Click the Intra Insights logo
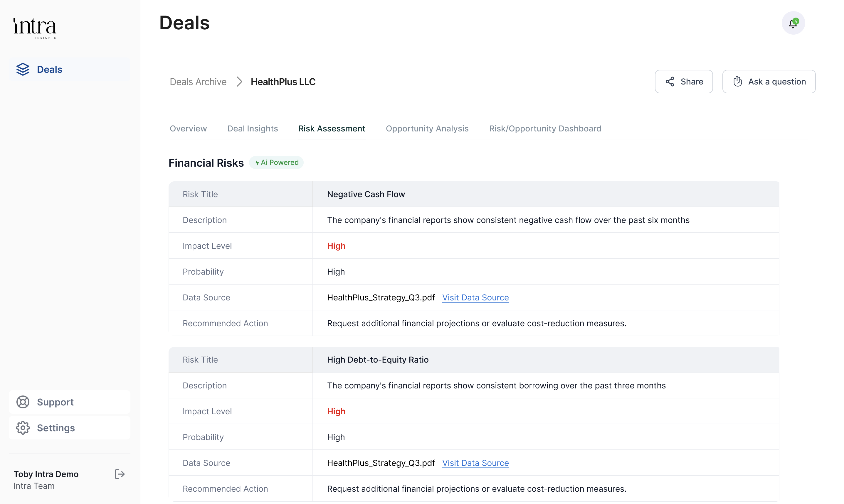This screenshot has height=504, width=844. point(35,28)
